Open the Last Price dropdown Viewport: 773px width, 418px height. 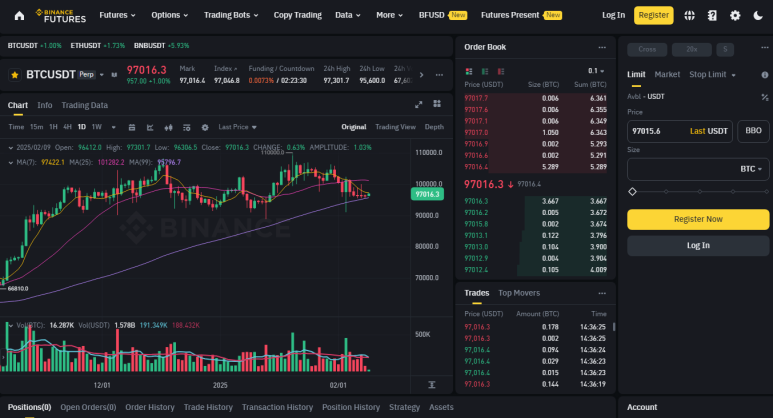coord(238,127)
